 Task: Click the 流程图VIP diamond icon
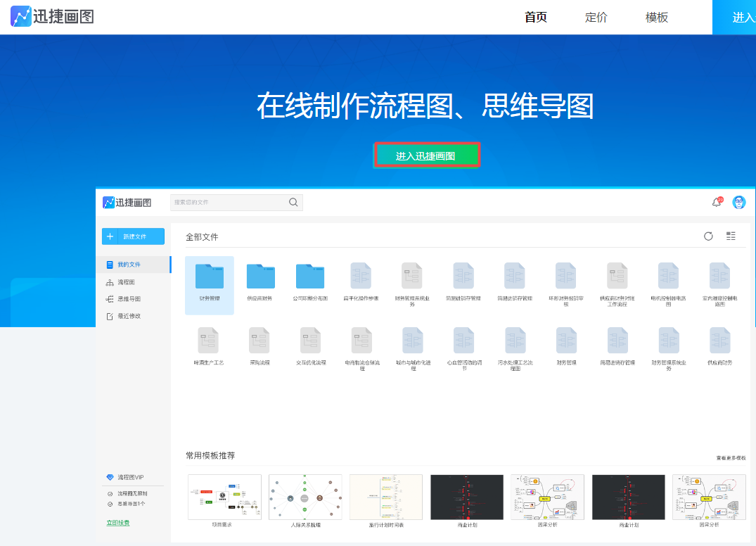click(x=110, y=477)
